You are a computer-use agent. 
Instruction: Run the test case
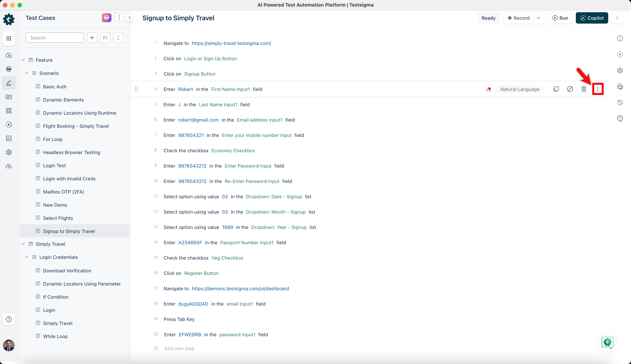[560, 18]
